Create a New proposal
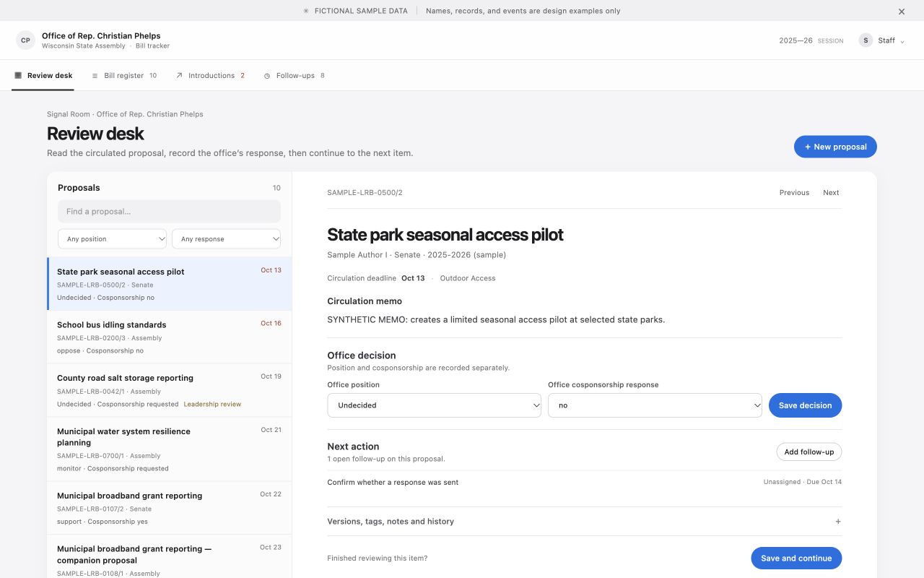The width and height of the screenshot is (924, 578). tap(835, 147)
